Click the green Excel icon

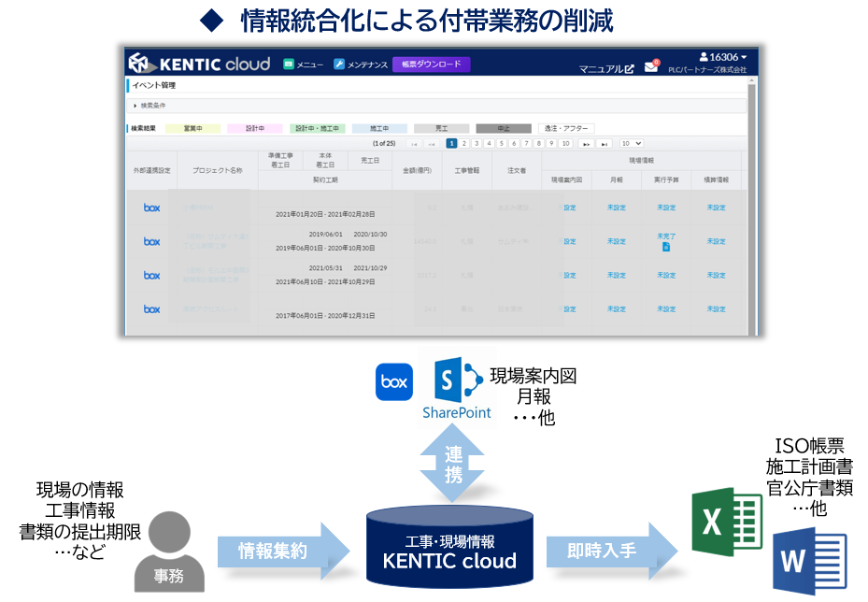coord(727,522)
